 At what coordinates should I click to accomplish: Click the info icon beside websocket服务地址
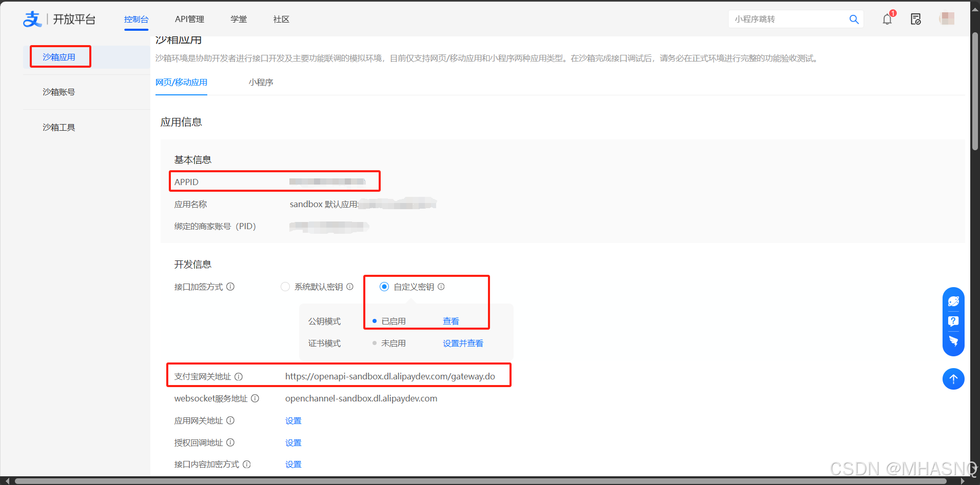[x=255, y=398]
